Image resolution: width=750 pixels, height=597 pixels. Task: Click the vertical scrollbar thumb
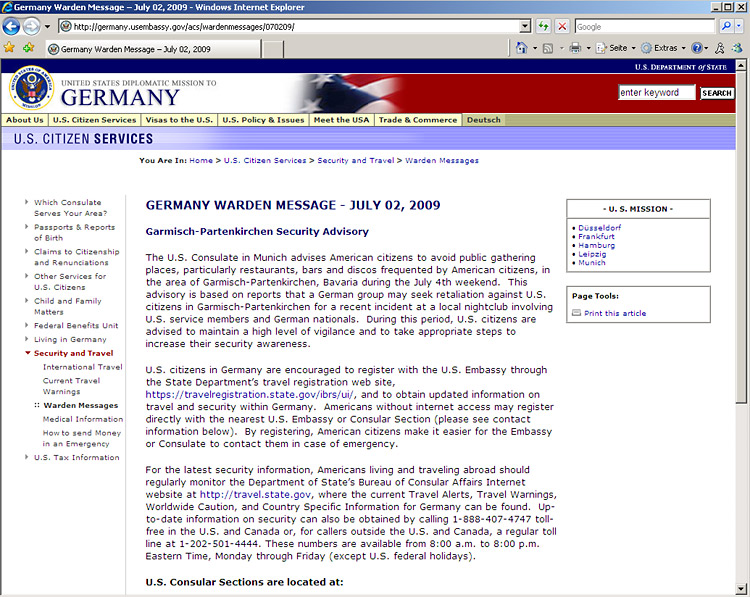point(740,238)
